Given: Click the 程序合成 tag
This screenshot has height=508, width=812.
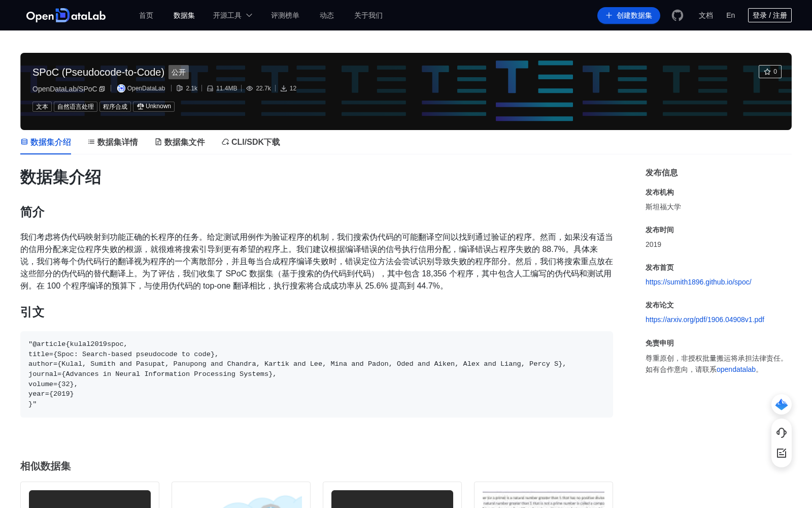Looking at the screenshot, I should coord(115,107).
